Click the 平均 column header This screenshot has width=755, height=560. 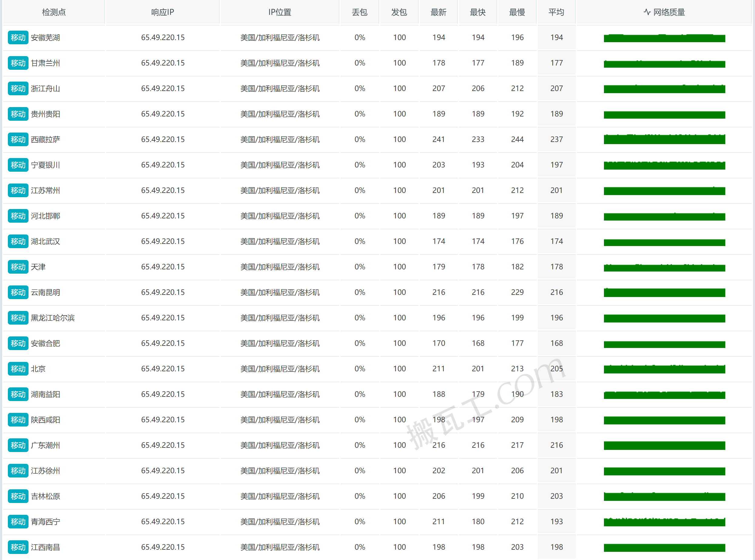(556, 12)
